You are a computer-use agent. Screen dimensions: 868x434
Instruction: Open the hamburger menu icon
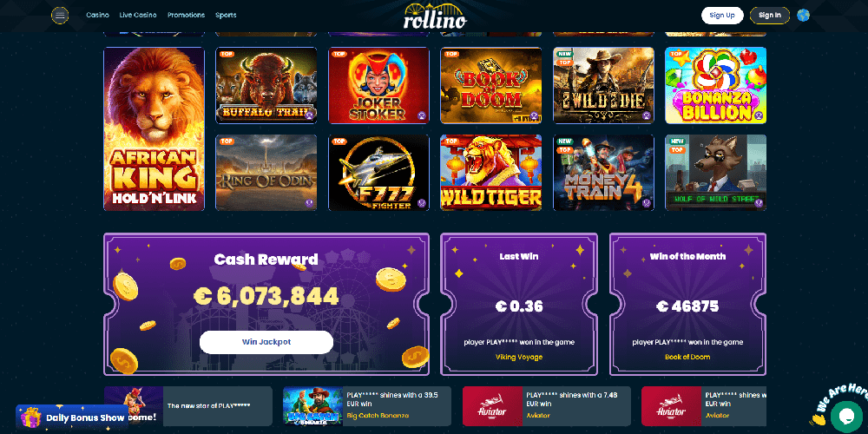tap(60, 16)
